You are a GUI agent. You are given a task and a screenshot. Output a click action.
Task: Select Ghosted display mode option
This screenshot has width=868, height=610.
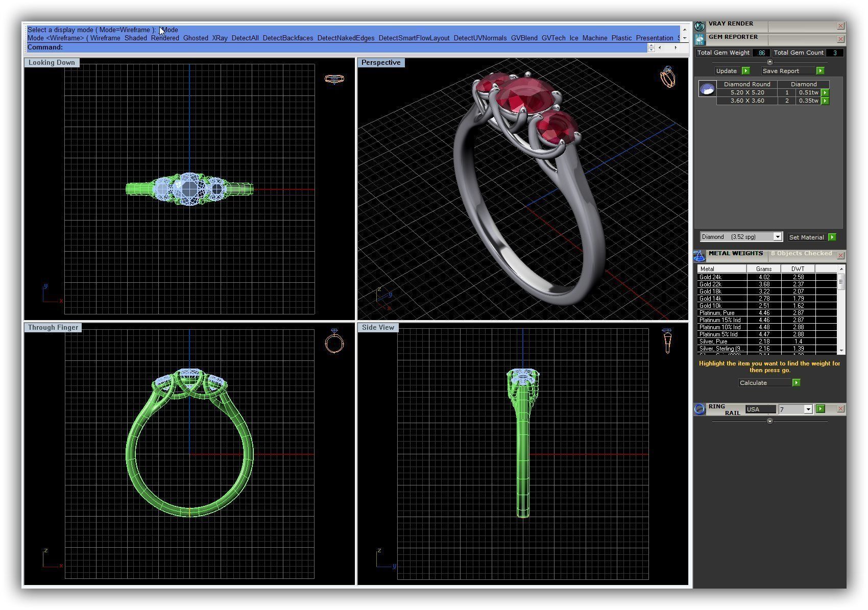tap(196, 38)
